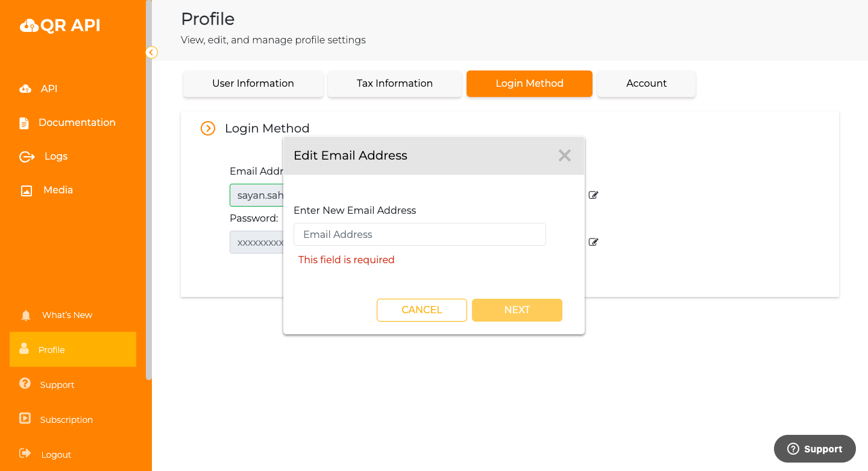The width and height of the screenshot is (868, 471).
Task: Click the Support question mark icon in sidebar
Action: [25, 384]
